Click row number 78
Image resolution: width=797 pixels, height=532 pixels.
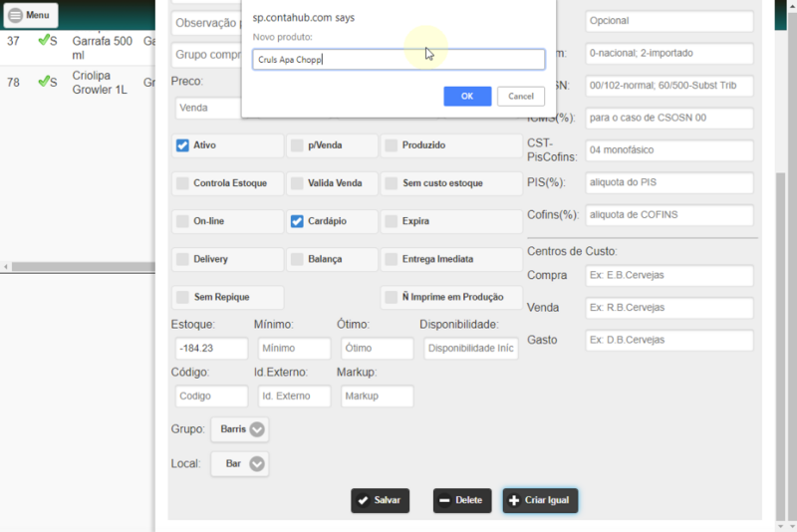tap(13, 82)
